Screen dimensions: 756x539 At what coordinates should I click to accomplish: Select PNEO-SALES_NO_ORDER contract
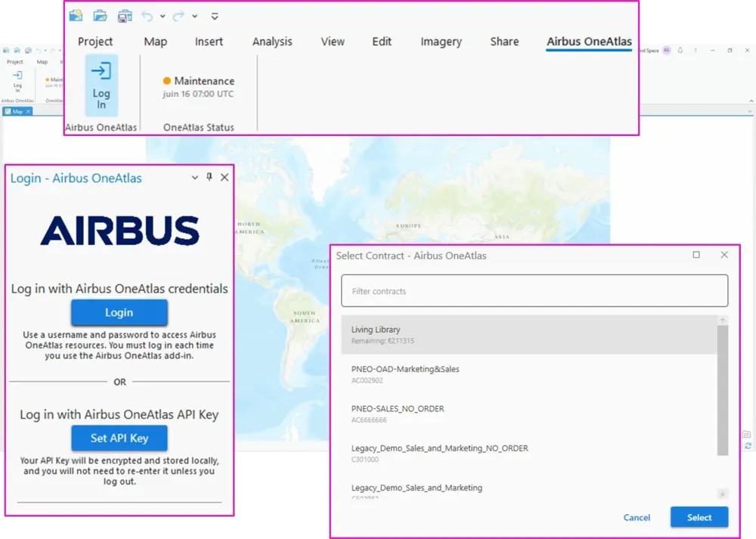[x=529, y=414]
